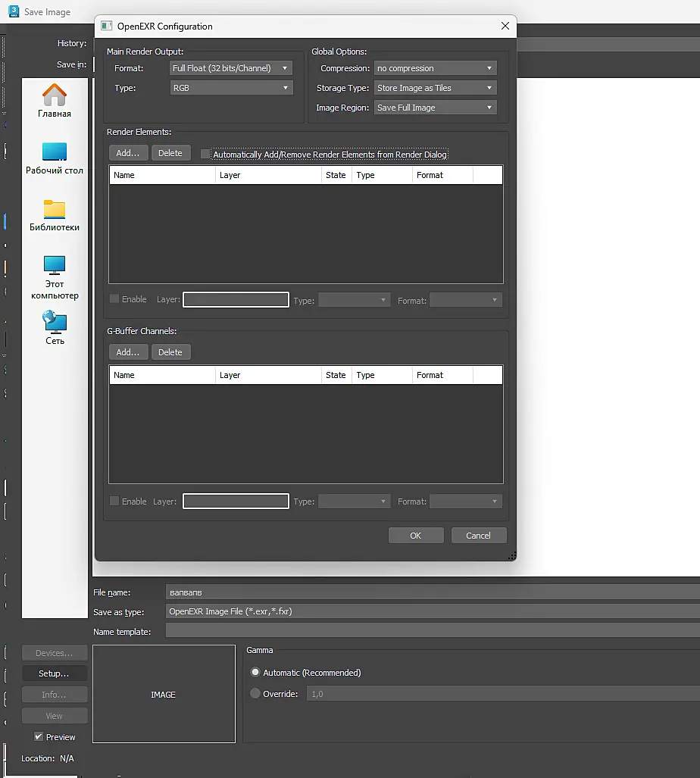The image size is (700, 778).
Task: Toggle the Preview checkbox
Action: 39,736
